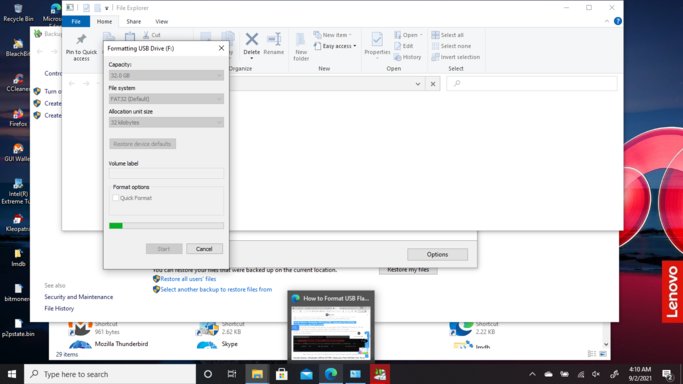Collapse the ribbon using chevron arrow

click(607, 21)
